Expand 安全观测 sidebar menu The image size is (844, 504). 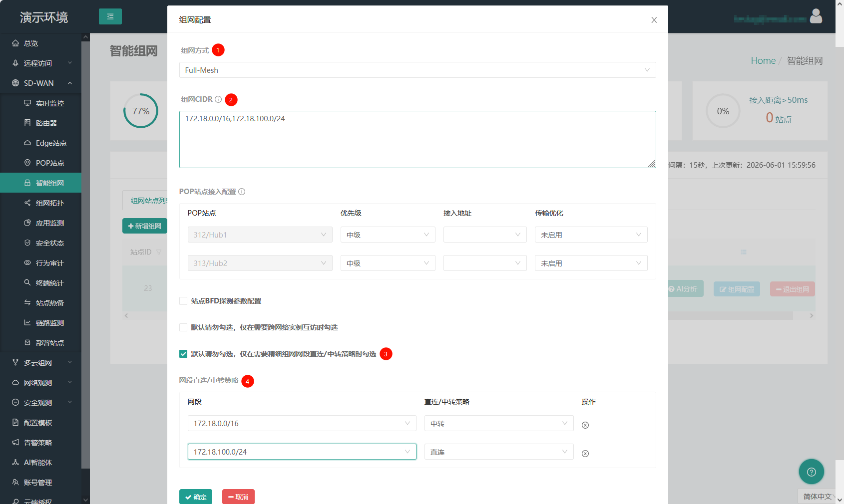(40, 403)
